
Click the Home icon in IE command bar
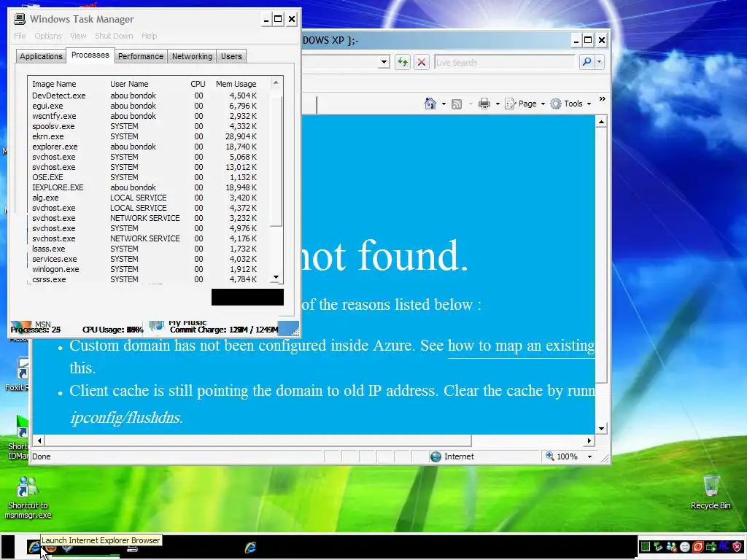click(x=430, y=104)
